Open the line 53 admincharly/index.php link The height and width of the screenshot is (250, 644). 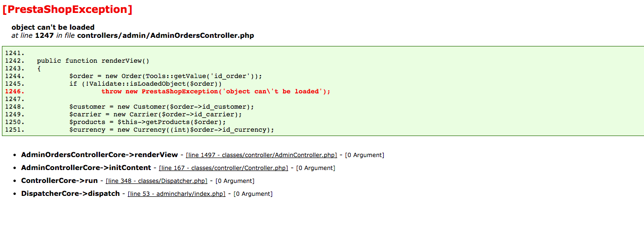[176, 194]
